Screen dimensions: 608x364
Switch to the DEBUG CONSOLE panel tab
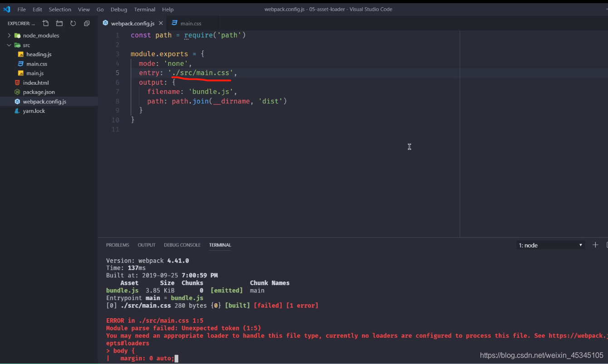182,245
